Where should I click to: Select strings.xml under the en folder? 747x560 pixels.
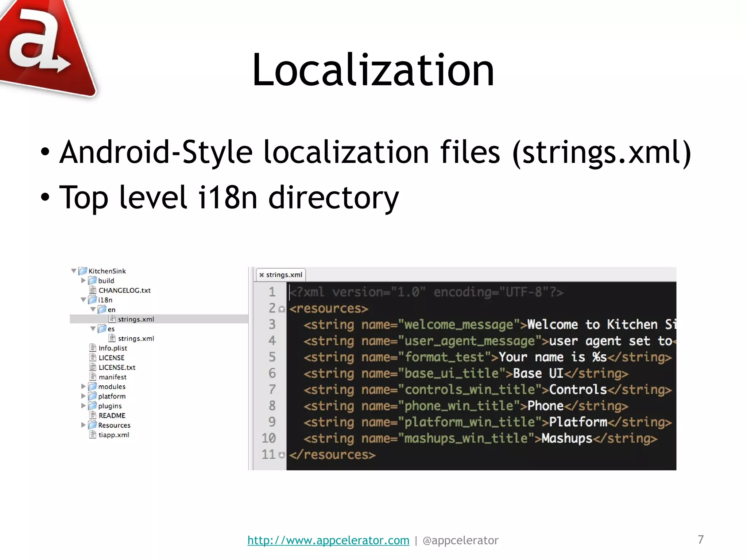coord(136,319)
